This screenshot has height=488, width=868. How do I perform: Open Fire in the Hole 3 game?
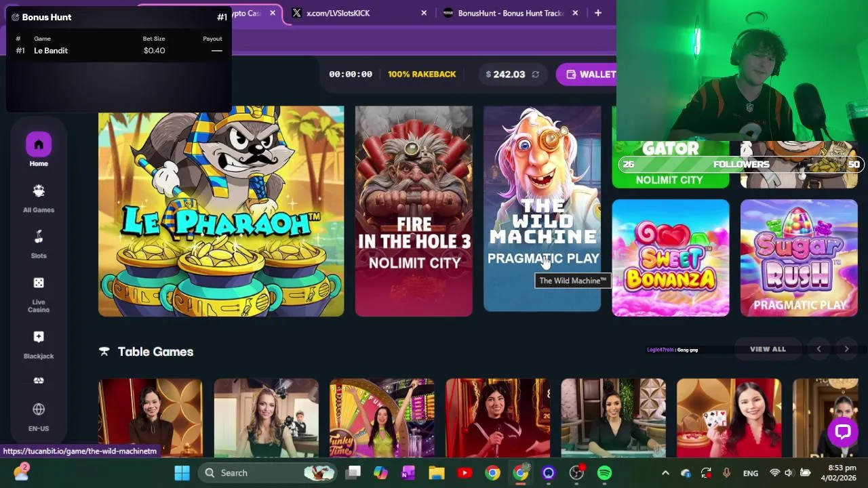pyautogui.click(x=414, y=211)
